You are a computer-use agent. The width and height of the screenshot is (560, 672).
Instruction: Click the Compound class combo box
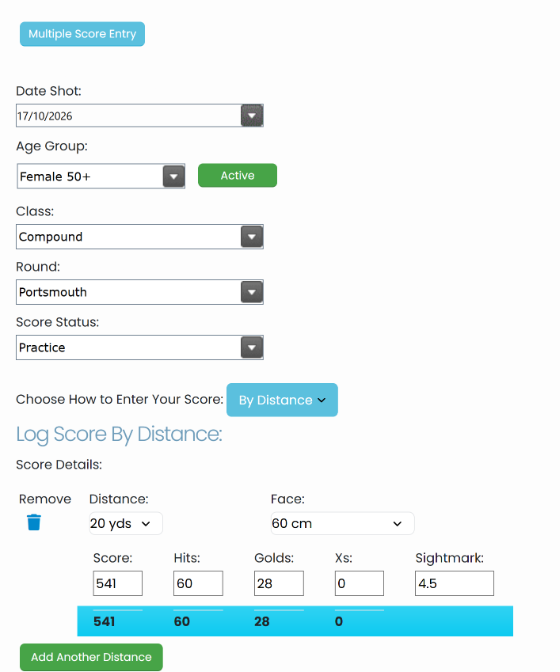point(140,237)
